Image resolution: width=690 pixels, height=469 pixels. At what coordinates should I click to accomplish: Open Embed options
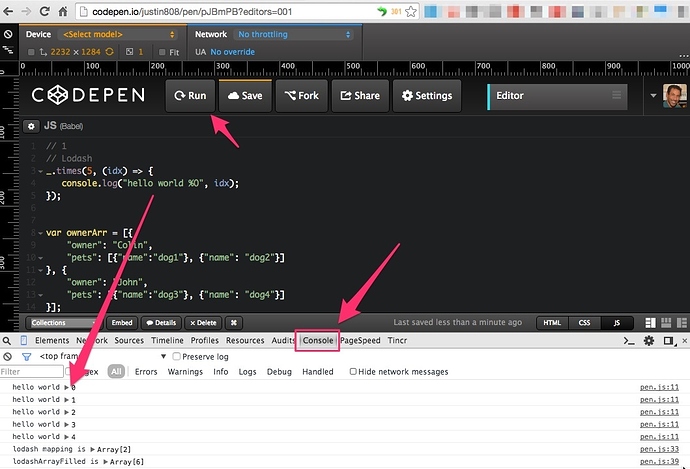(x=122, y=323)
